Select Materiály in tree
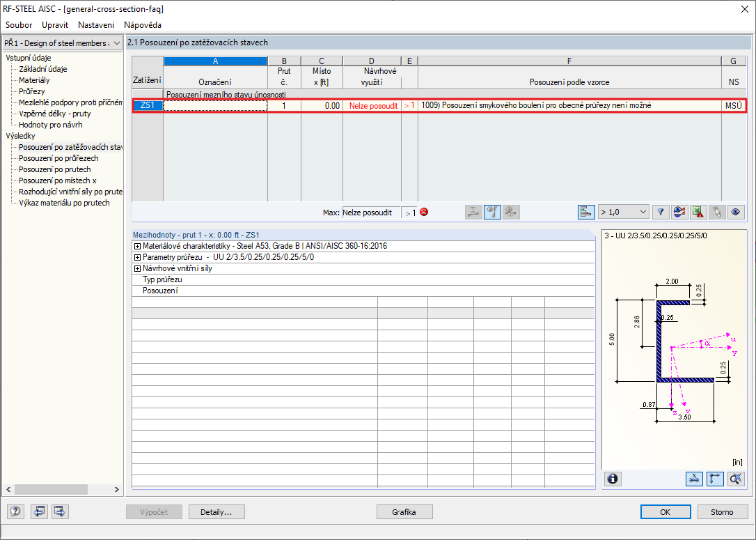Image resolution: width=756 pixels, height=540 pixels. [34, 80]
